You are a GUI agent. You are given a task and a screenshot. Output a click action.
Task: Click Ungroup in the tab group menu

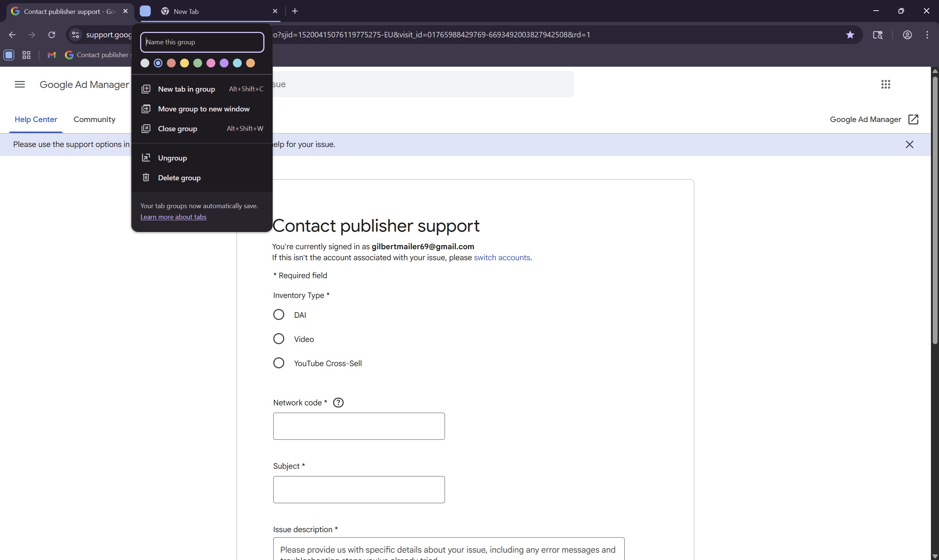click(x=172, y=158)
